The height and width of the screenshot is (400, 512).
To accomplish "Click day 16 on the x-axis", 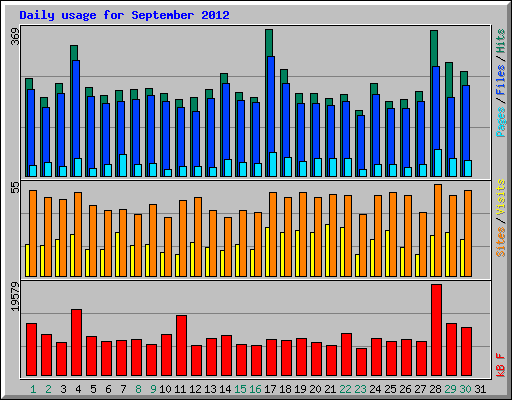I will point(255,389).
